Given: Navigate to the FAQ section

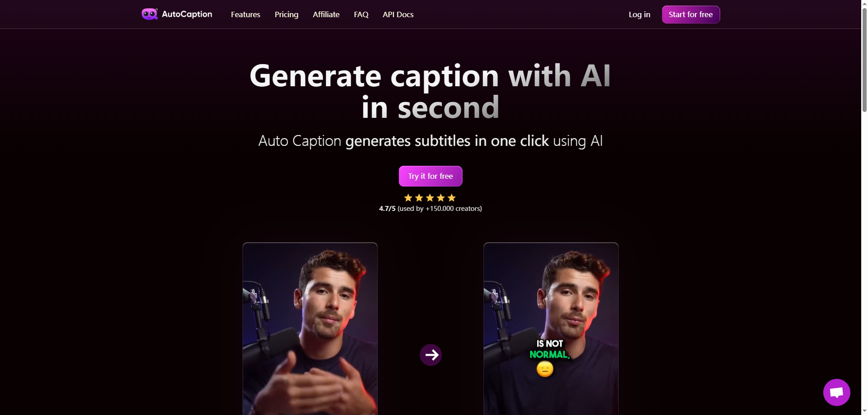Looking at the screenshot, I should pyautogui.click(x=361, y=14).
